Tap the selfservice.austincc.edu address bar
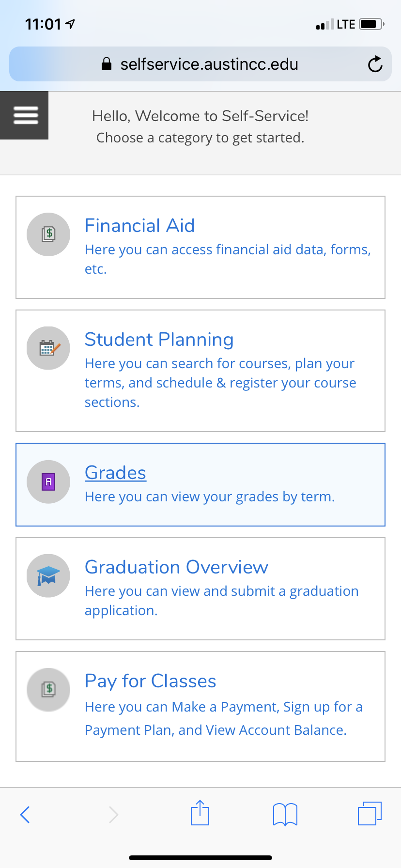The height and width of the screenshot is (868, 401). (x=200, y=64)
